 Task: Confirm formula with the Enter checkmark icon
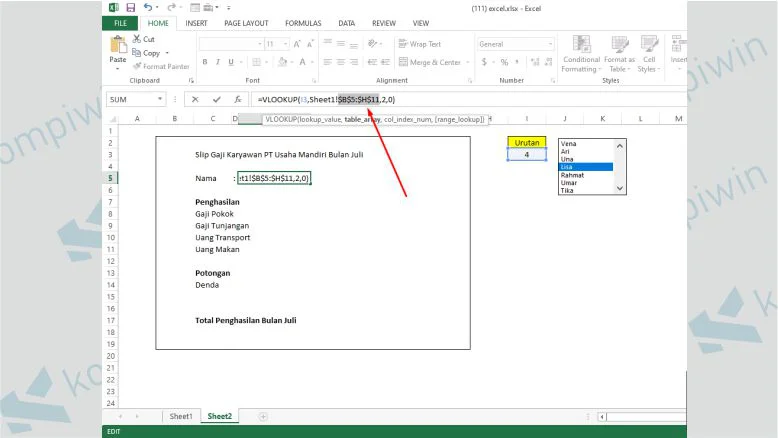pos(215,100)
